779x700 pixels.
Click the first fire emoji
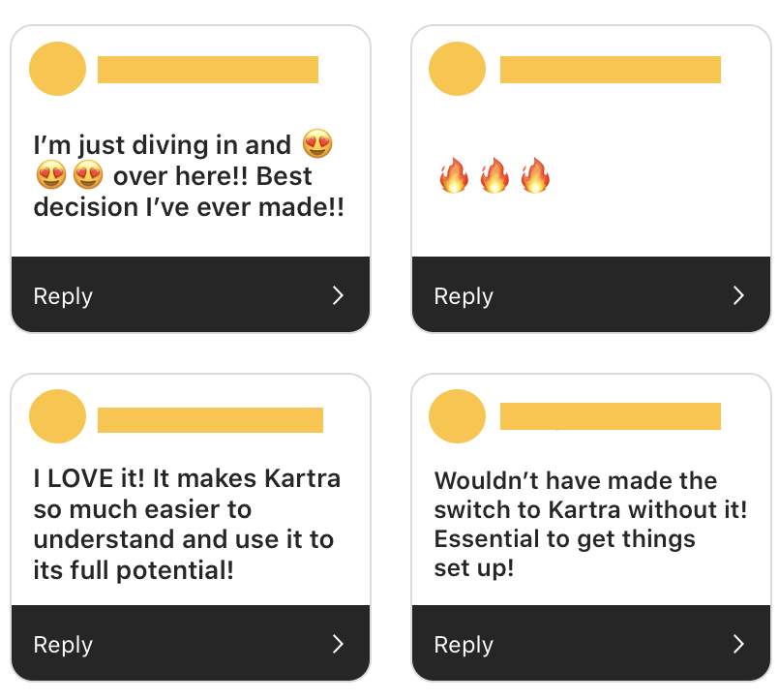(x=453, y=177)
